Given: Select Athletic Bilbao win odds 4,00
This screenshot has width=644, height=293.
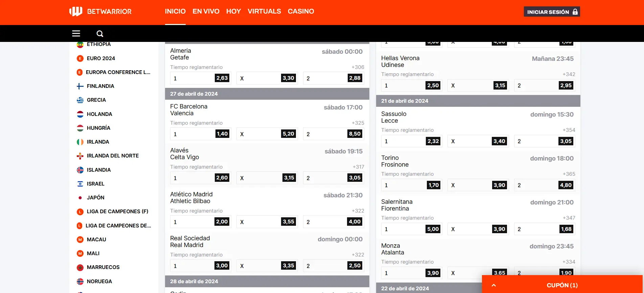Looking at the screenshot, I should coord(333,222).
